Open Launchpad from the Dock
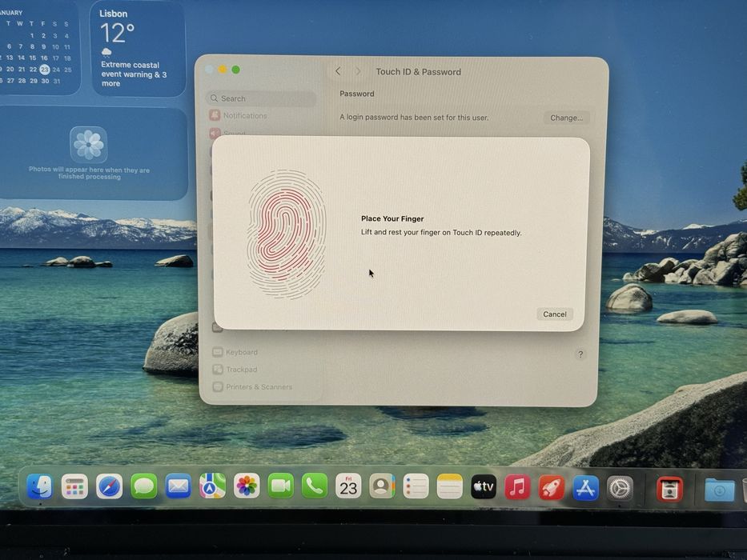This screenshot has width=747, height=560. point(74,486)
